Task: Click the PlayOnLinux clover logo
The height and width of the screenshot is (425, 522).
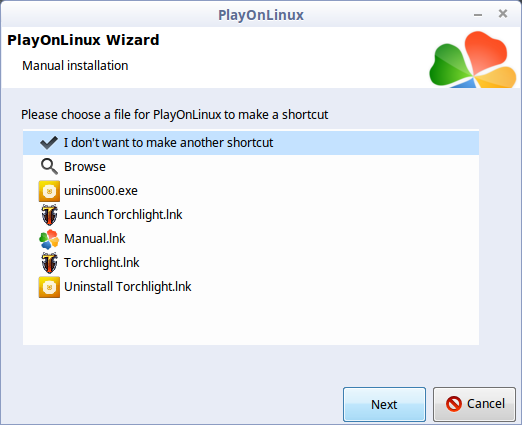Action: pyautogui.click(x=473, y=59)
